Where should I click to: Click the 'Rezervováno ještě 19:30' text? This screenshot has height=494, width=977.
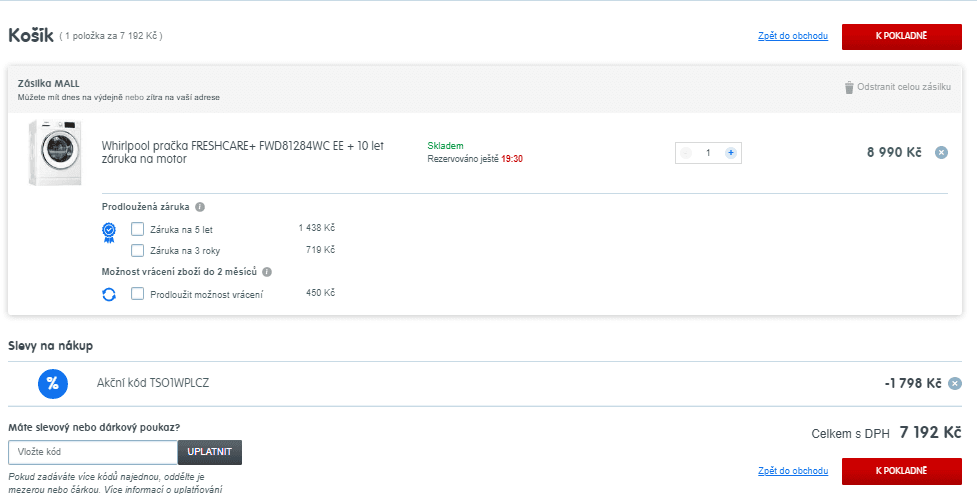[475, 159]
